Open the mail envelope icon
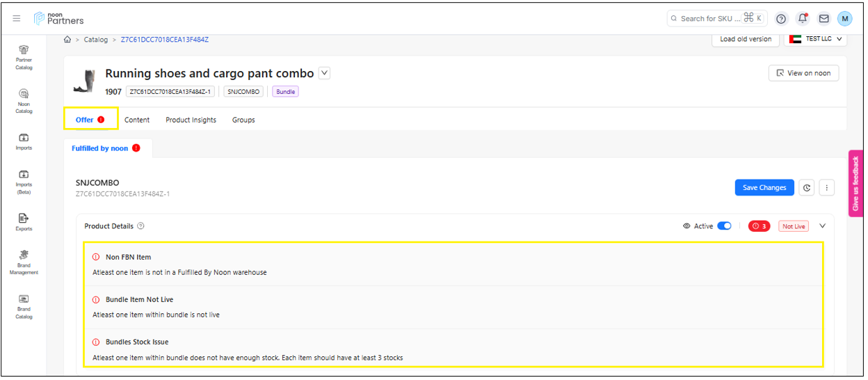Viewport: 868px width, 380px height. coord(823,19)
